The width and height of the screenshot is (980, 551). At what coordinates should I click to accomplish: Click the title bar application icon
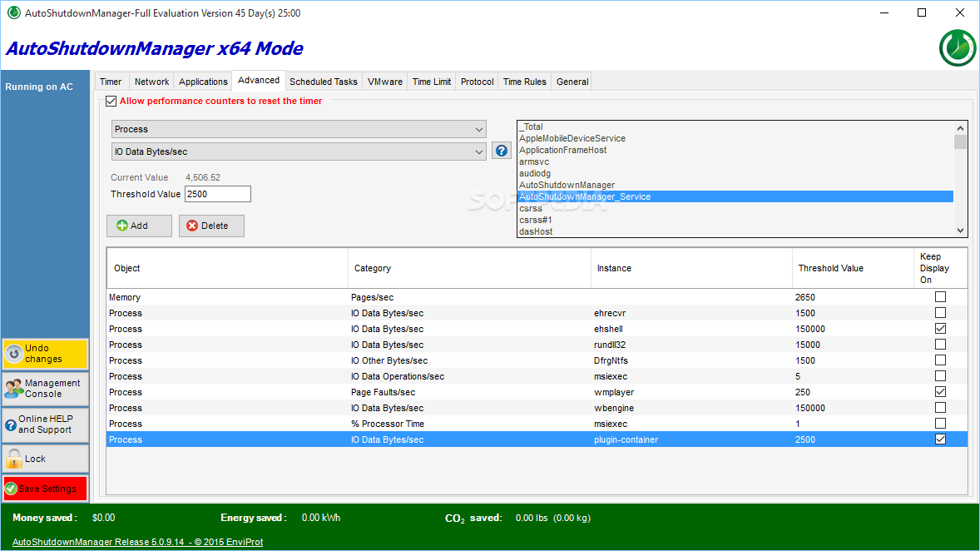tap(14, 12)
